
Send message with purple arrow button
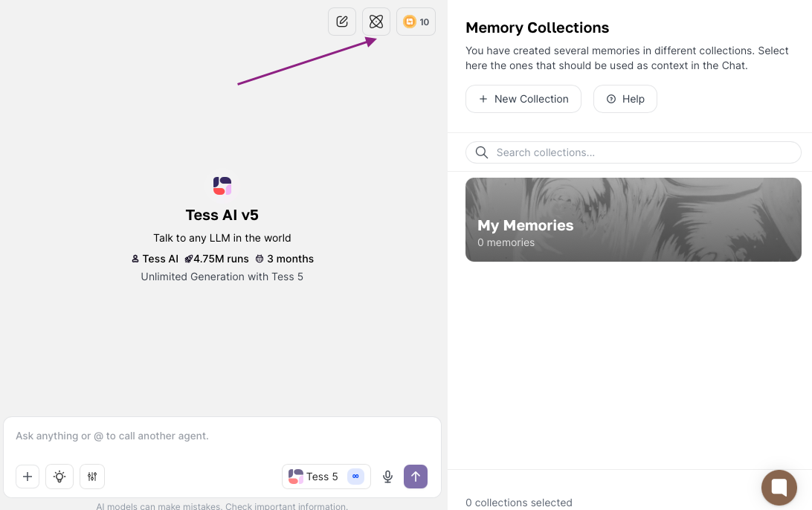(416, 477)
